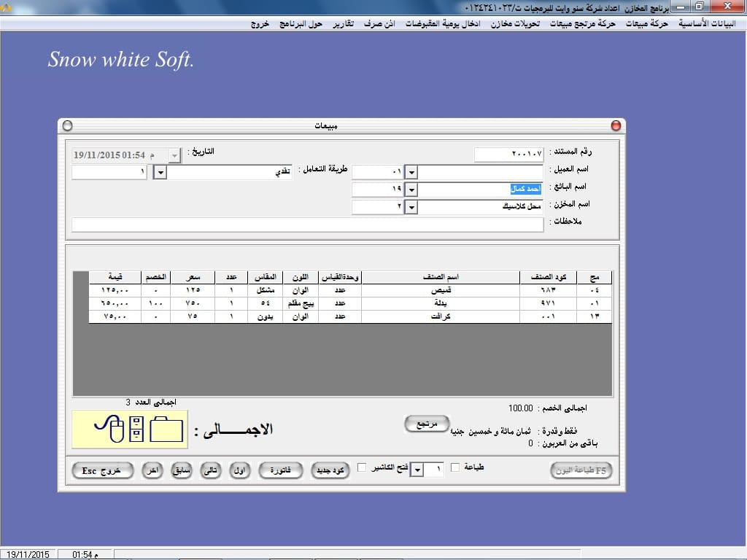Click the سابق (previous) button

[x=182, y=470]
